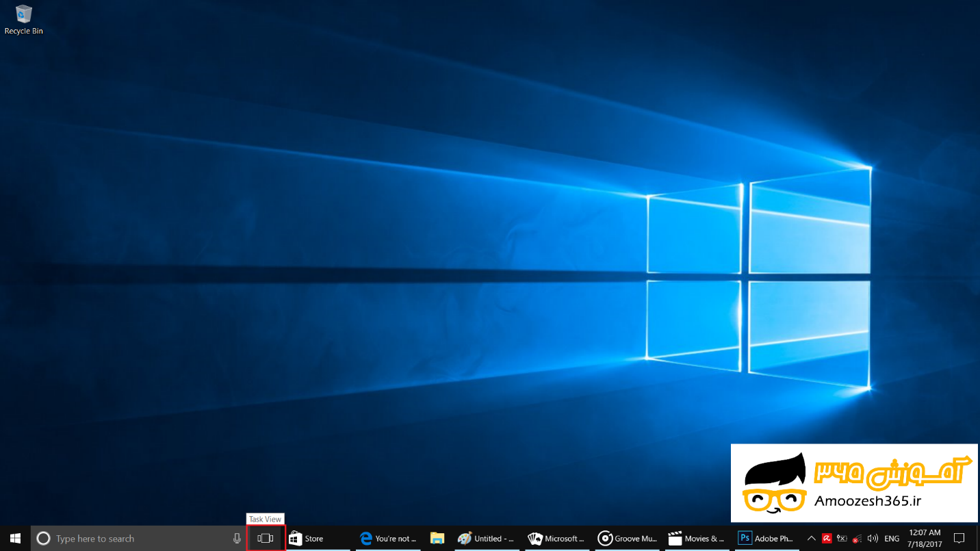Click the Cortana search box
The image size is (980, 551).
(x=139, y=539)
